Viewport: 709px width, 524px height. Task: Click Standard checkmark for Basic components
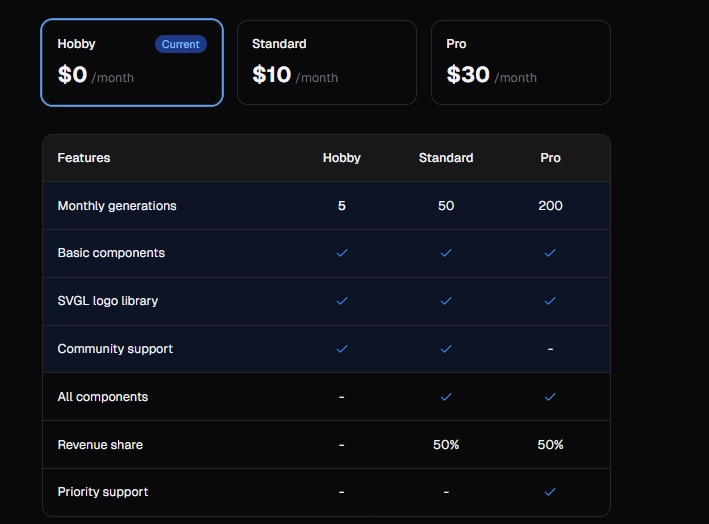[x=446, y=253]
